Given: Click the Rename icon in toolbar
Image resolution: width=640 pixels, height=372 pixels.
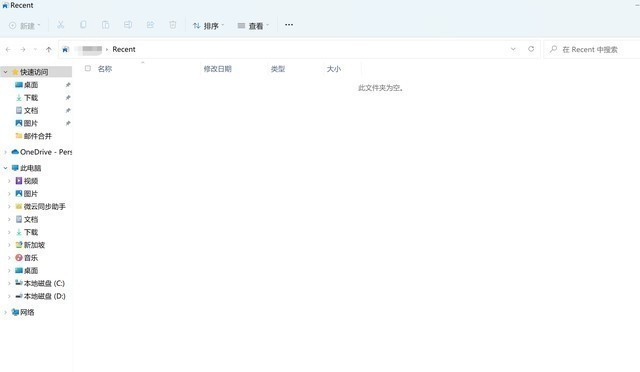Looking at the screenshot, I should (x=128, y=25).
